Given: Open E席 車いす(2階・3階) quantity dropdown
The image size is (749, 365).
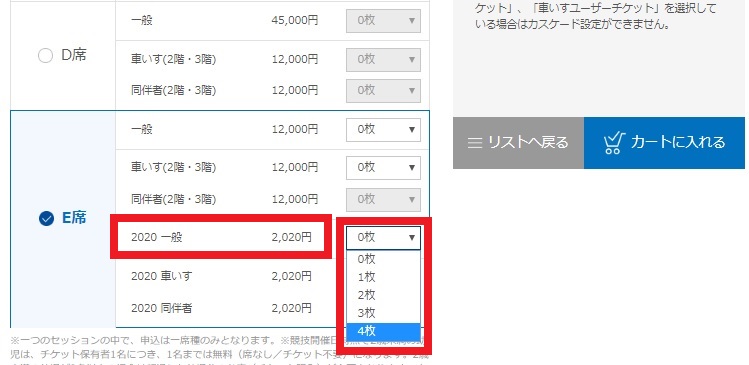Looking at the screenshot, I should tap(383, 168).
